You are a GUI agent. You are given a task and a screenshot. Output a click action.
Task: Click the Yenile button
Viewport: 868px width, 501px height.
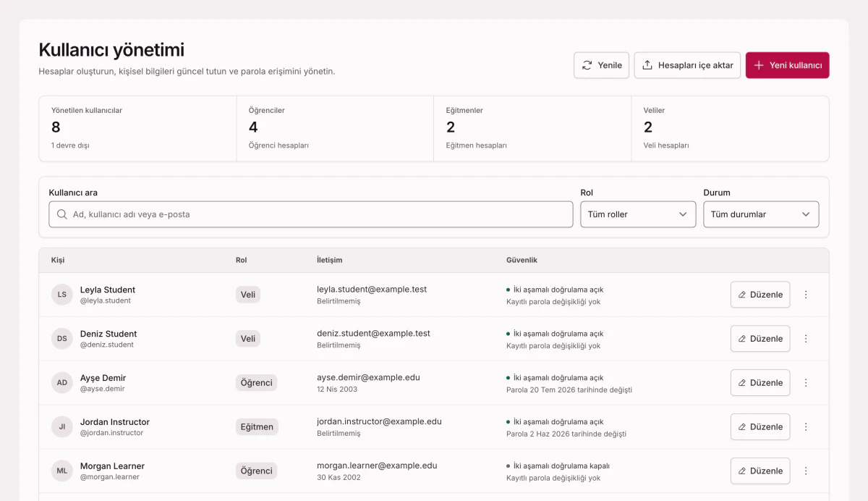click(x=602, y=65)
